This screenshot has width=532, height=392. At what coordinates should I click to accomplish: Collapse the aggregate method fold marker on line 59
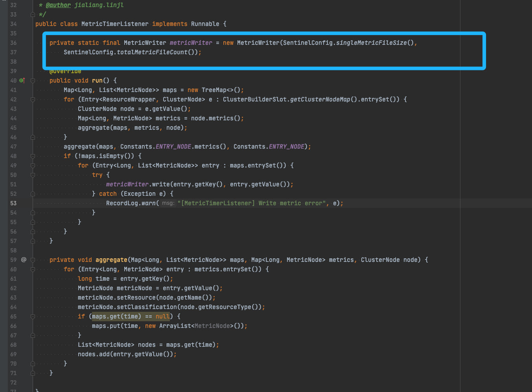(x=33, y=260)
